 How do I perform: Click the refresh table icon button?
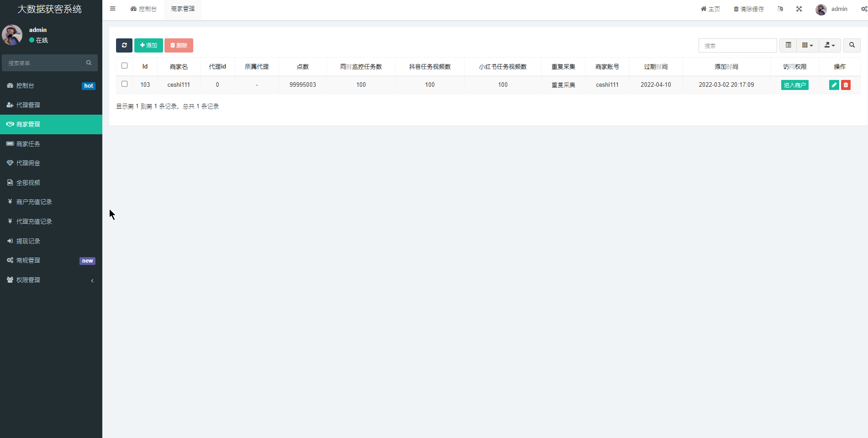124,45
